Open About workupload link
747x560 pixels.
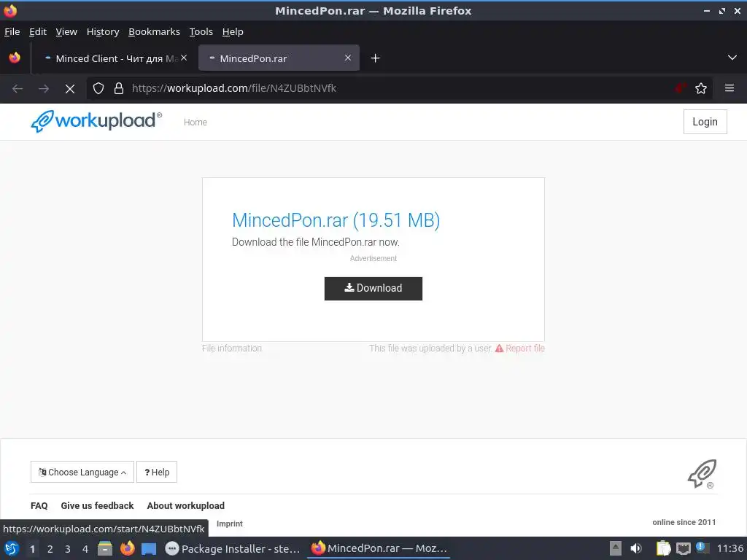pyautogui.click(x=186, y=506)
